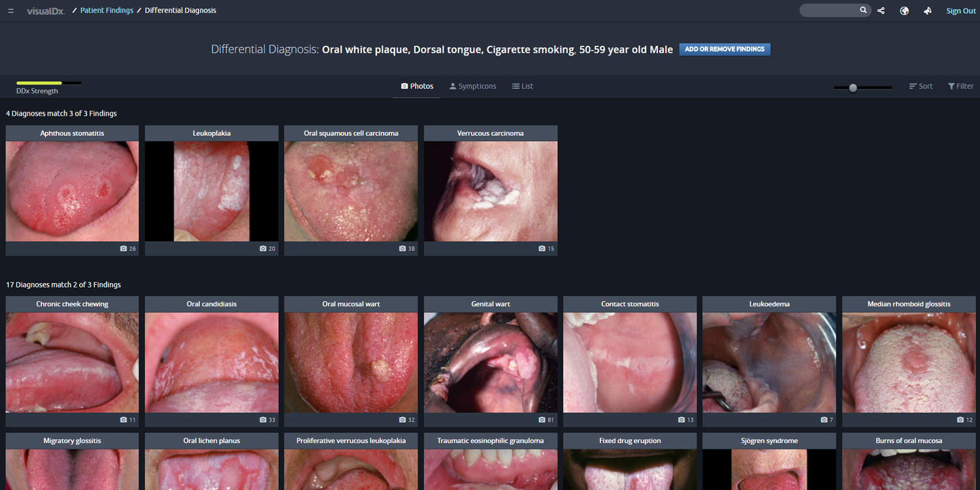This screenshot has height=490, width=980.
Task: Open the hamburger menu icon
Action: (x=10, y=10)
